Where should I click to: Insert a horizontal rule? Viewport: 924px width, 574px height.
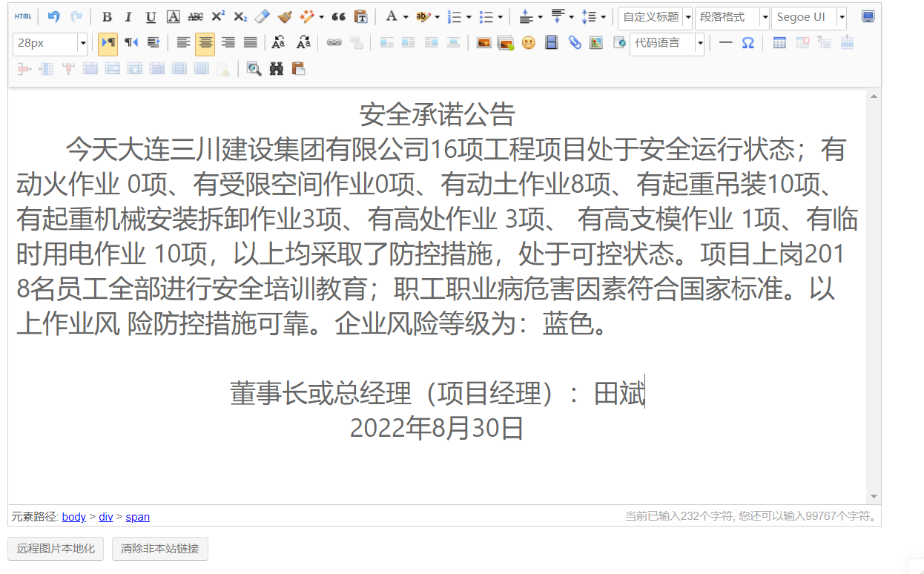[x=726, y=43]
